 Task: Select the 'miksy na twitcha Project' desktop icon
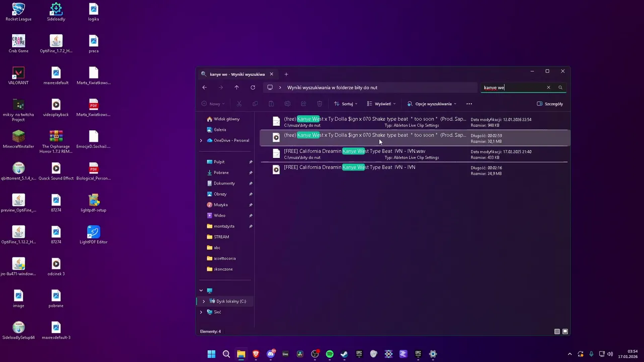[x=19, y=110]
